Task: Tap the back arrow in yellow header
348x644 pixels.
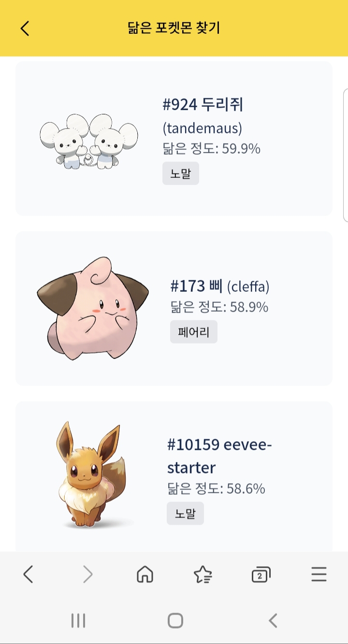Action: [x=25, y=28]
